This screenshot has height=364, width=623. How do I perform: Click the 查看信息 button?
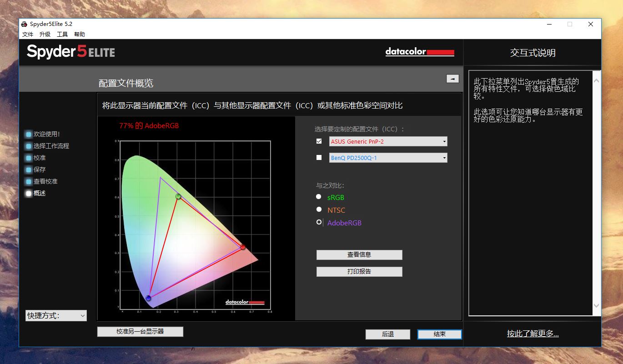click(x=359, y=254)
